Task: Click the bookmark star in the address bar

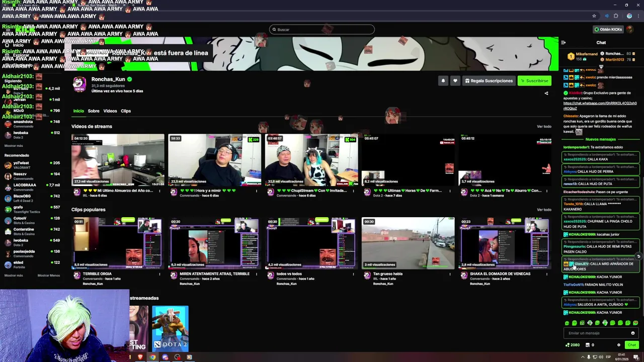Action: click(594, 16)
